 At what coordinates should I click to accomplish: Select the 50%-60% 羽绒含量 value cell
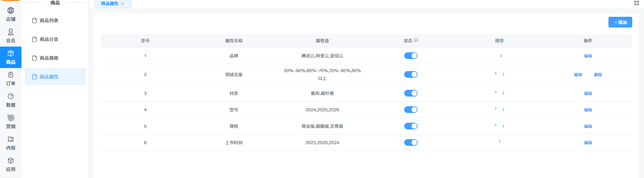pos(322,74)
